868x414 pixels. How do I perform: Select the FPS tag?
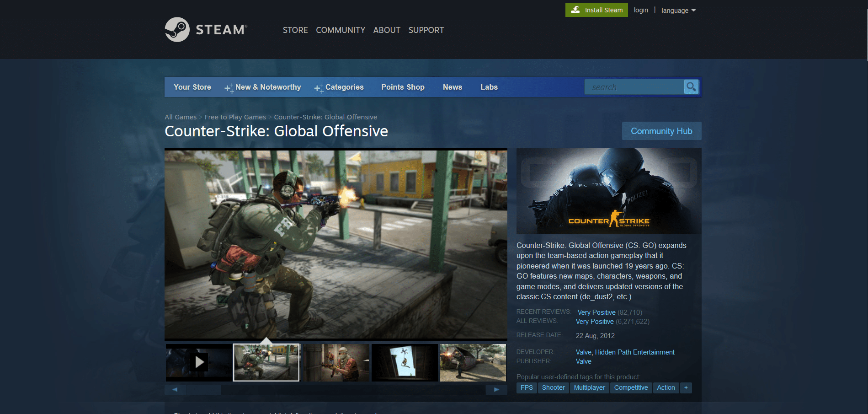tap(527, 387)
